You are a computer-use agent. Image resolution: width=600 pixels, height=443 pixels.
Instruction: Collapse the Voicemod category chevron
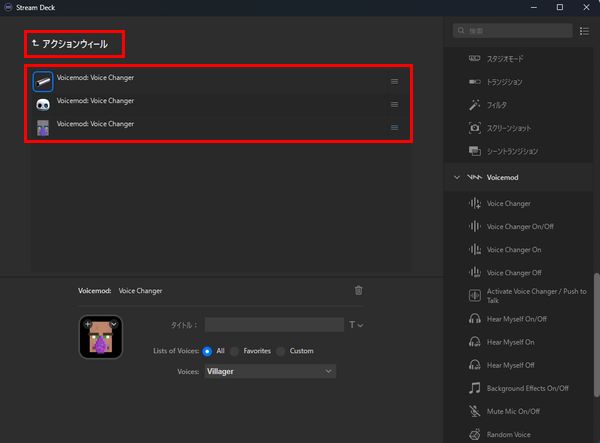tap(457, 178)
